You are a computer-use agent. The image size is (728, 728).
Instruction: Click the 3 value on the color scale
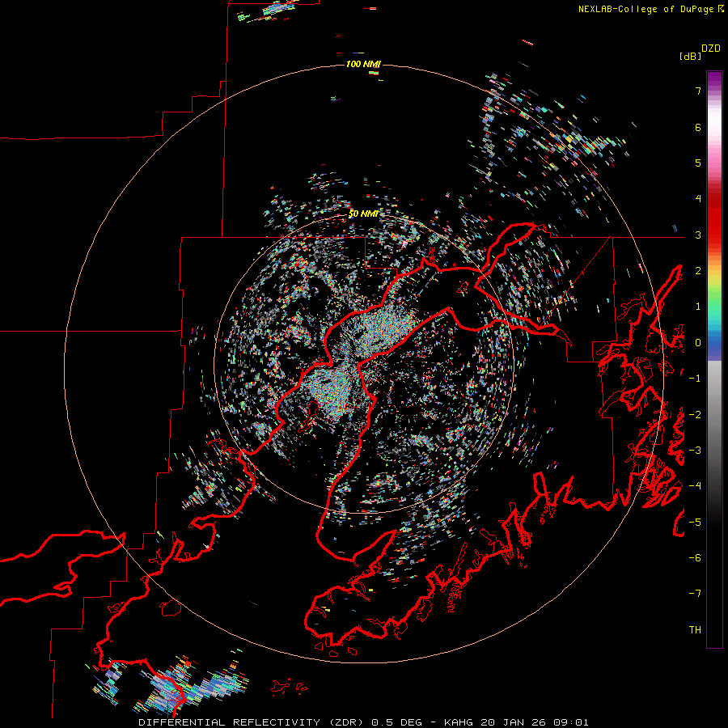coord(698,235)
